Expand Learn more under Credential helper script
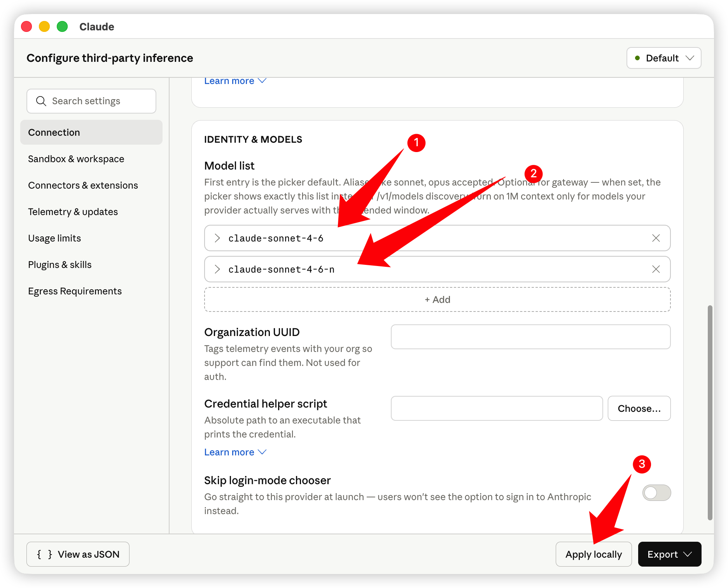728x588 pixels. 235,452
